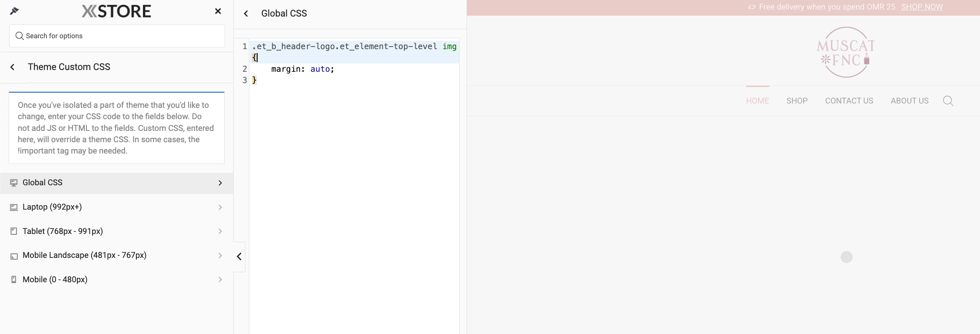Click the tablet icon beside Tablet row
This screenshot has height=334, width=980.
(14, 231)
